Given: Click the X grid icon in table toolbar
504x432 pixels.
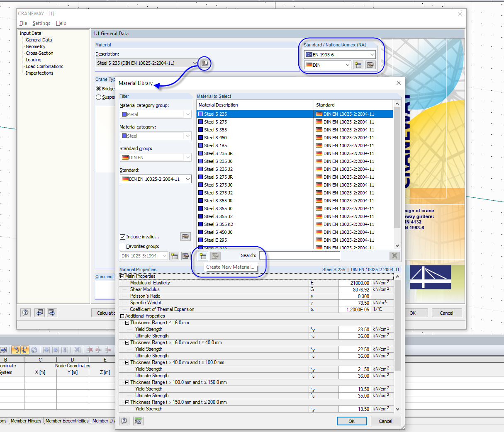Looking at the screenshot, I should (x=77, y=350).
